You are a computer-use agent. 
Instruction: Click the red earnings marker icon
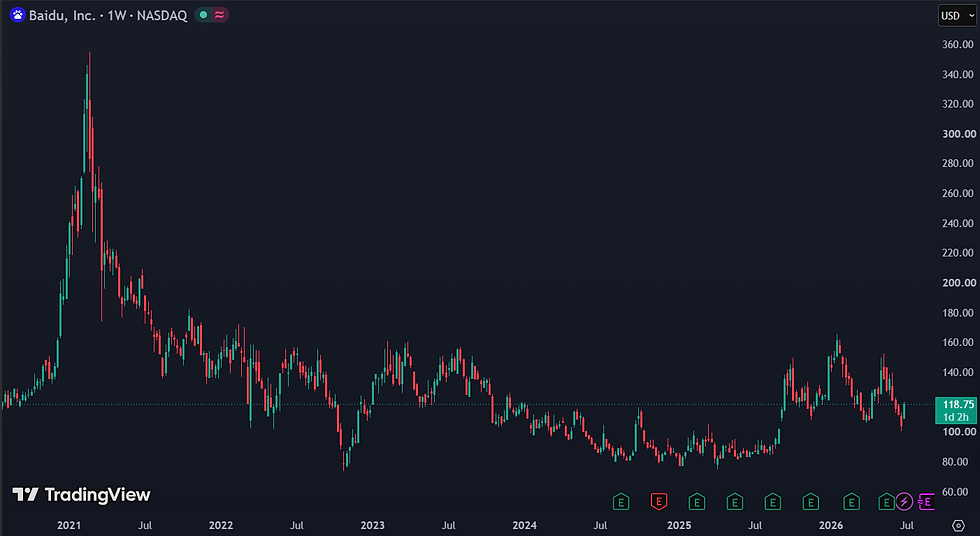click(659, 501)
